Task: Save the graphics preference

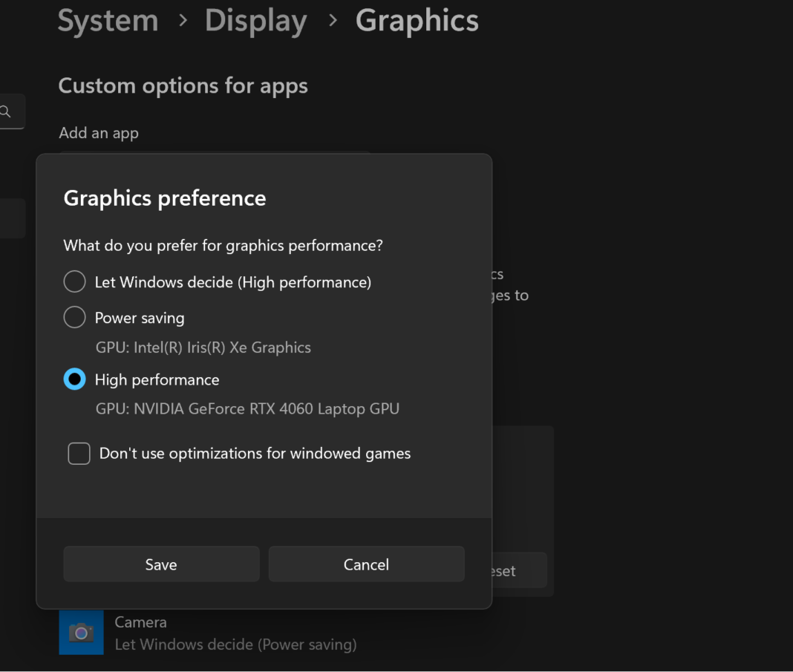Action: pyautogui.click(x=160, y=564)
